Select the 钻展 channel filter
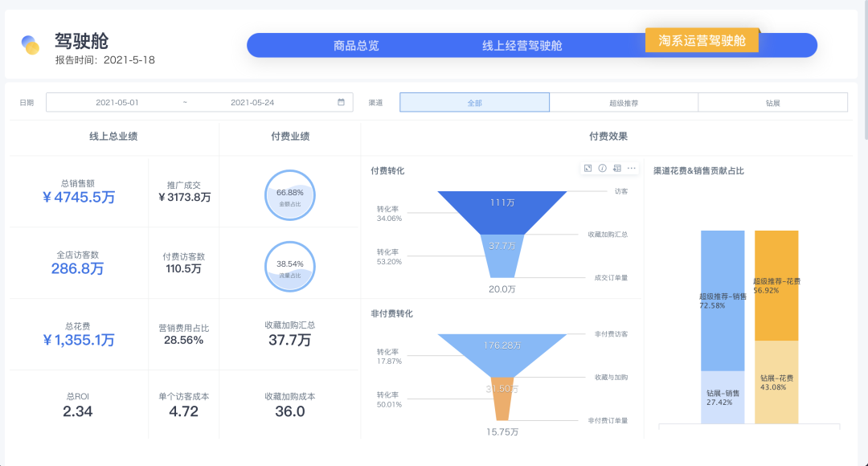 coord(773,102)
